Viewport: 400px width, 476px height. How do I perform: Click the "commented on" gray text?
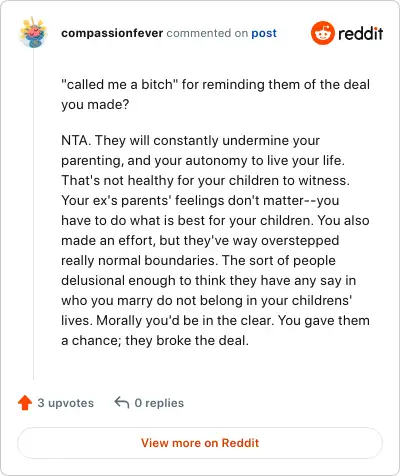pyautogui.click(x=207, y=33)
